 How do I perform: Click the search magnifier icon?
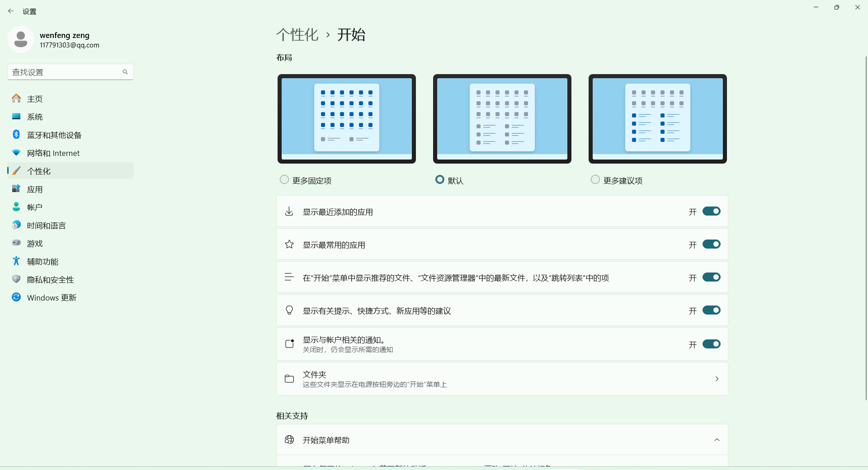[125, 72]
